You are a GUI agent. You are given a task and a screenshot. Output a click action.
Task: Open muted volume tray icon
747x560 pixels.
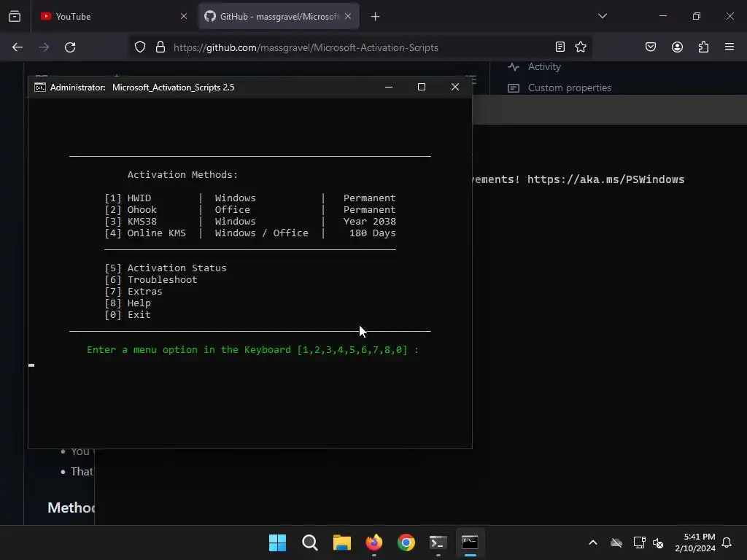click(658, 542)
